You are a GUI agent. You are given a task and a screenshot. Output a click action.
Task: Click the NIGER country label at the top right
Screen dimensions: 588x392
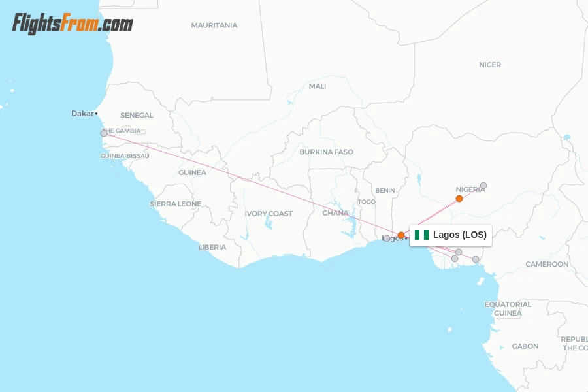tap(490, 65)
